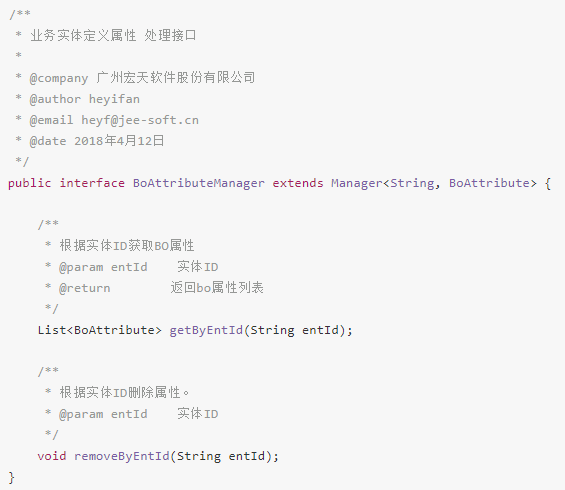Click the email heyf@jee-soft.cn text
The image size is (565, 490).
point(140,120)
